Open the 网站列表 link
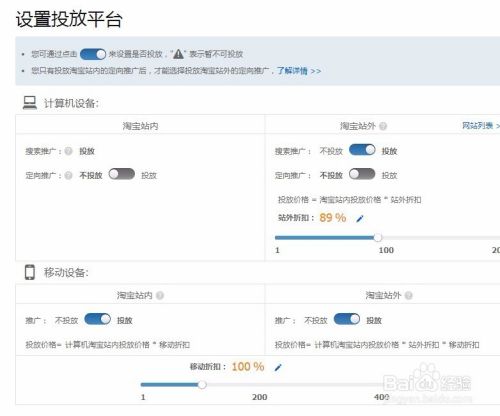The height and width of the screenshot is (416, 500). click(x=480, y=126)
